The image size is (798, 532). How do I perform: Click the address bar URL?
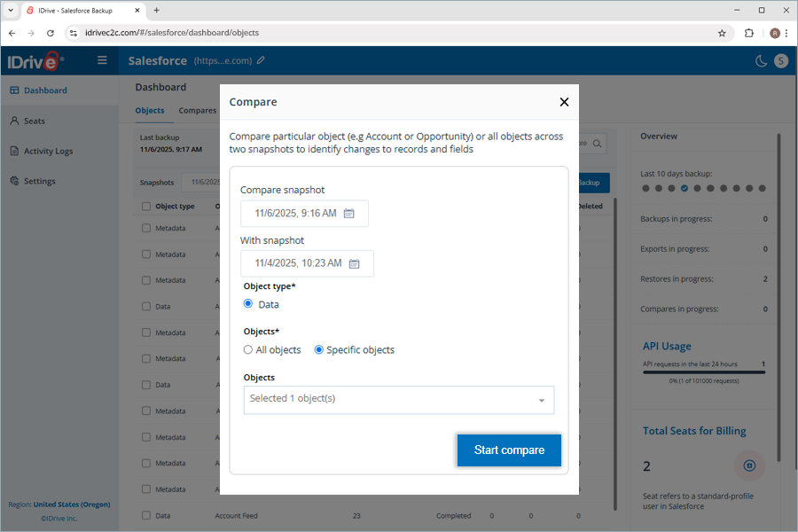(x=172, y=33)
